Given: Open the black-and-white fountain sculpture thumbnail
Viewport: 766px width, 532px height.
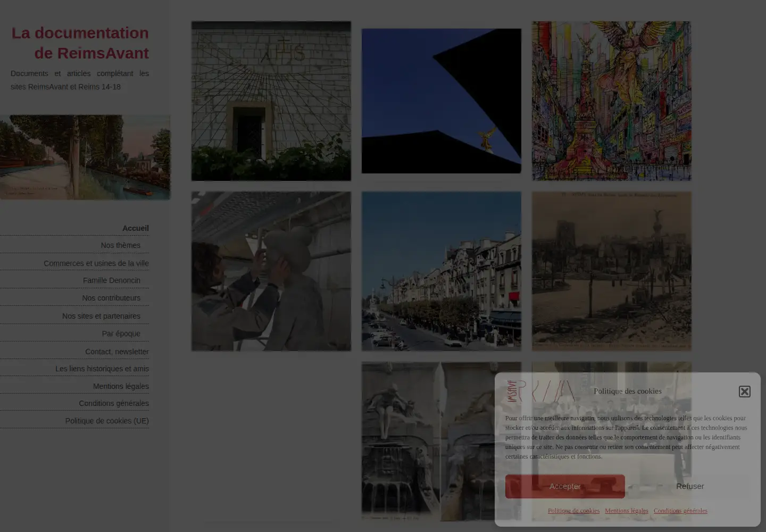Looking at the screenshot, I should [442, 442].
